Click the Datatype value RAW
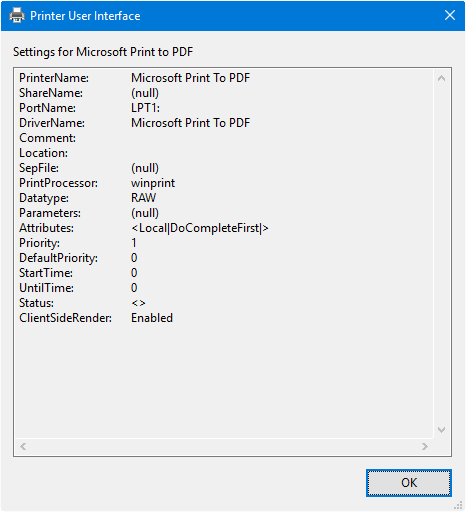466x512 pixels. [143, 198]
